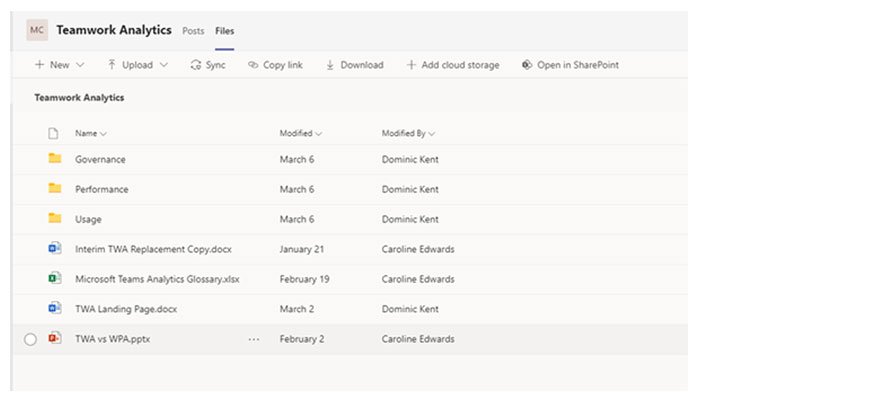
Task: Open the New item menu
Action: pos(60,65)
